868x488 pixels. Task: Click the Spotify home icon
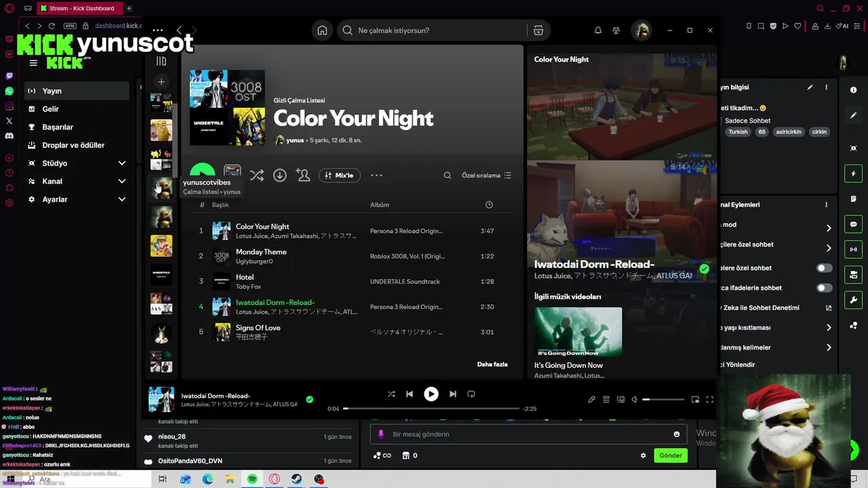coord(322,30)
